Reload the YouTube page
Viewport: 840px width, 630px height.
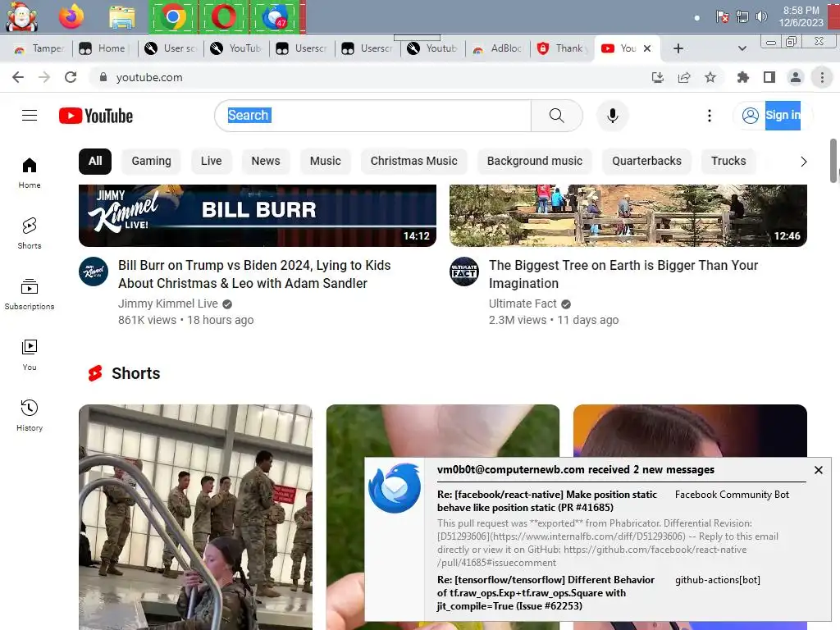(x=71, y=77)
